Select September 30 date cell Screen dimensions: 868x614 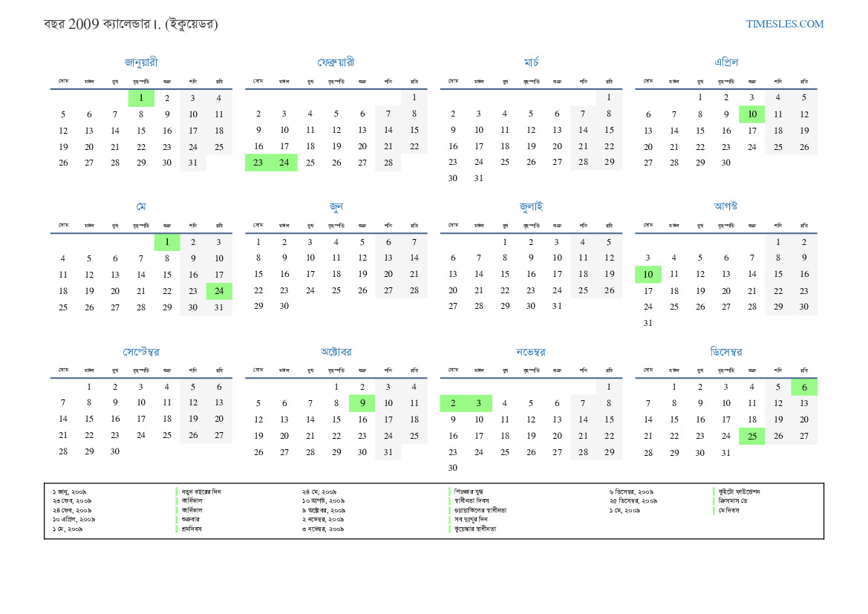(x=115, y=451)
